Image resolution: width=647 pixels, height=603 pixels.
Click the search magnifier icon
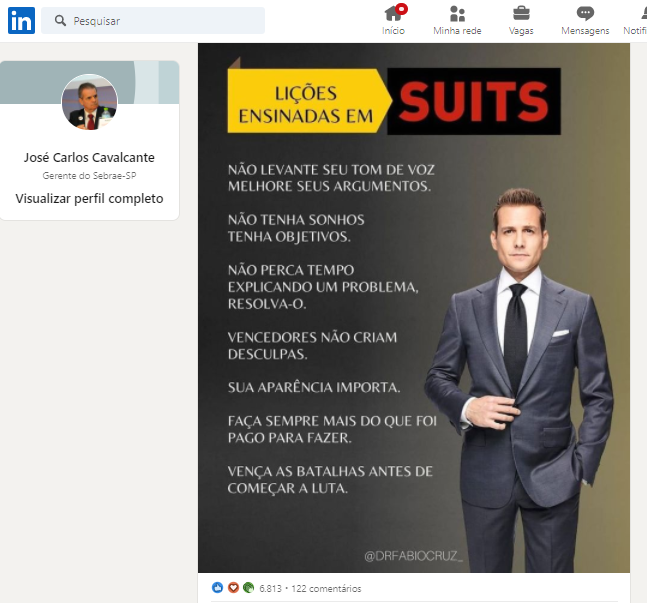(60, 20)
